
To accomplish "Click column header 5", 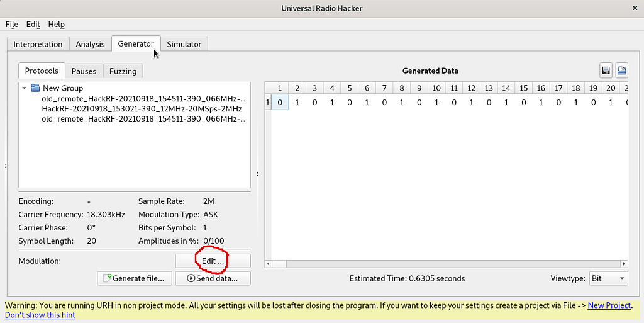I will [350, 88].
